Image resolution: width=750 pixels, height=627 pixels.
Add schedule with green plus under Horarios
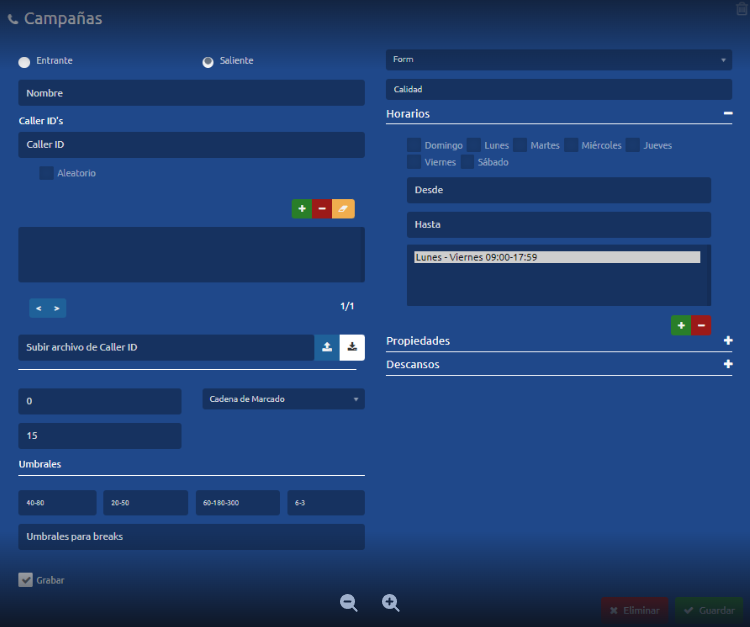(681, 325)
